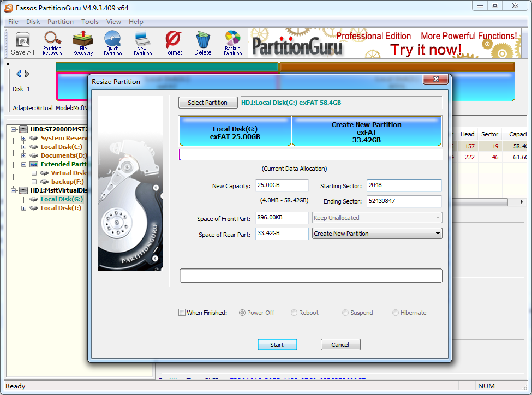The image size is (532, 395).
Task: Open the File menu
Action: pyautogui.click(x=13, y=22)
